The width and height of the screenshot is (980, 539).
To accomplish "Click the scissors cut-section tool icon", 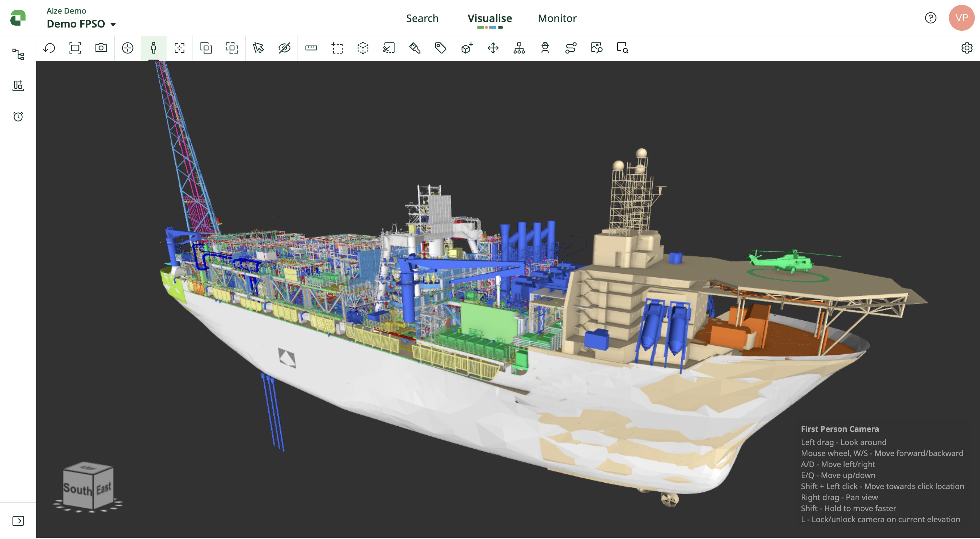I will tap(389, 48).
